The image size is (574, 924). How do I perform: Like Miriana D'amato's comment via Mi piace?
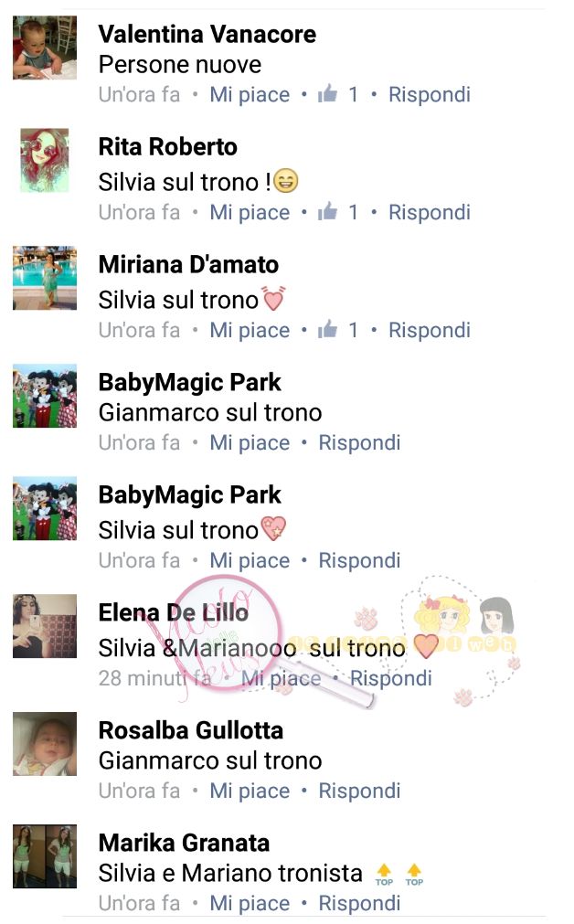(250, 330)
